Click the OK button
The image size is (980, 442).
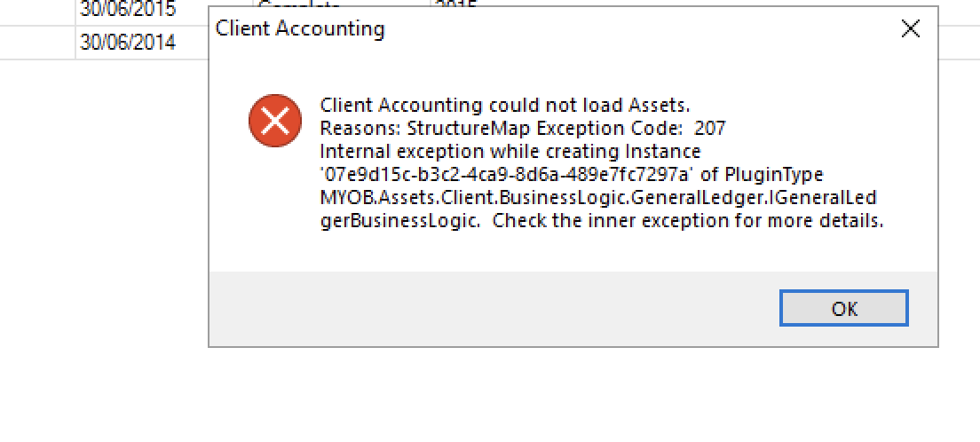pos(843,308)
